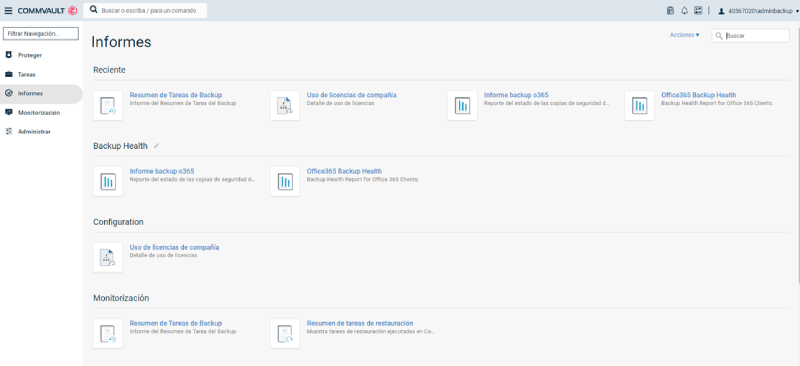800x366 pixels.
Task: Click Office365 Backup Health thumbnail in Reciente
Action: 639,106
